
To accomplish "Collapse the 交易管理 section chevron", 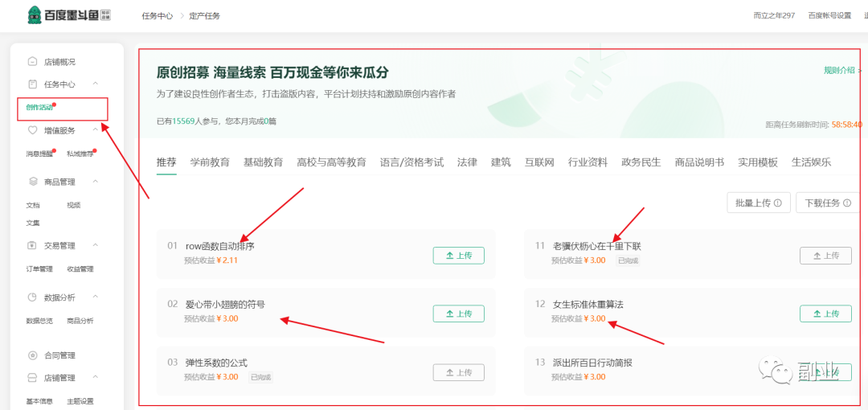I will tap(95, 245).
